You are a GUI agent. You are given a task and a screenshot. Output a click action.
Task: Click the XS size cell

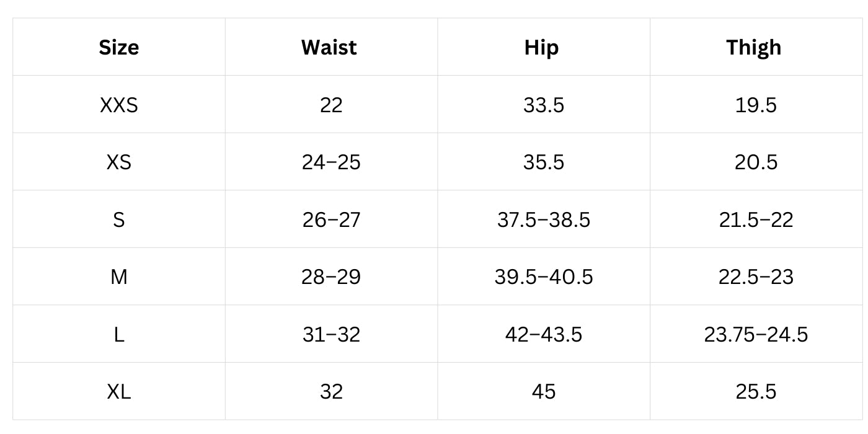coord(119,162)
